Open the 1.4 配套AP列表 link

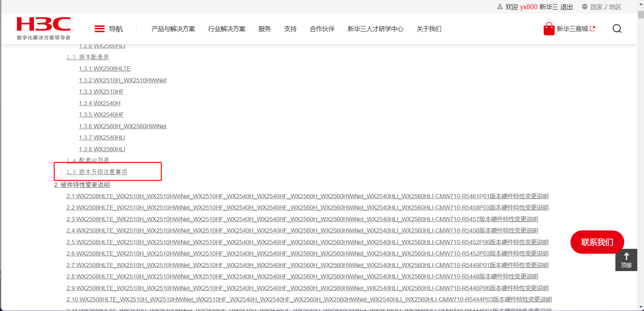pos(88,160)
